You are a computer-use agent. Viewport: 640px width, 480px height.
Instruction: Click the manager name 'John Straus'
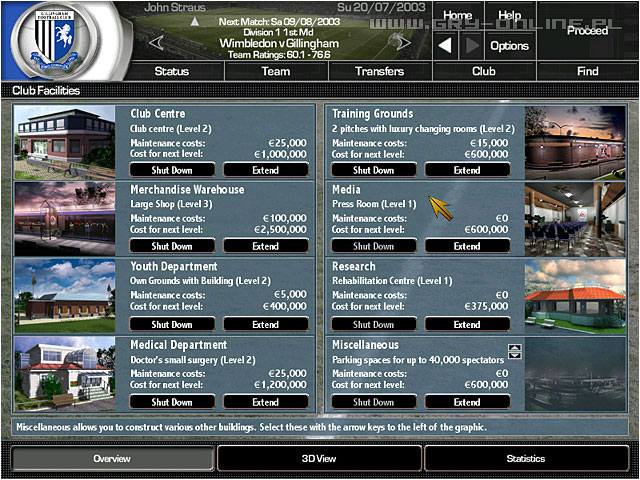(x=174, y=7)
